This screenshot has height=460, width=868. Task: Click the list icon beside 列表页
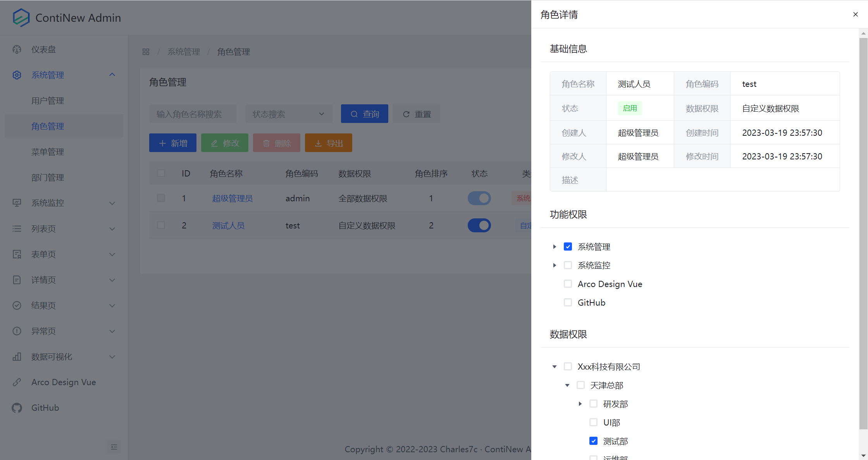[17, 228]
